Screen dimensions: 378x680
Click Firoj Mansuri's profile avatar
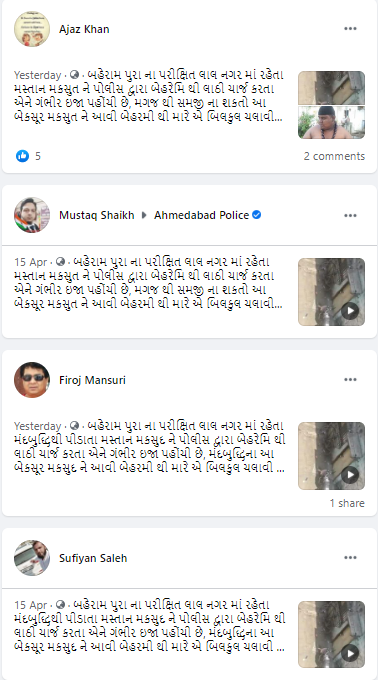32,380
